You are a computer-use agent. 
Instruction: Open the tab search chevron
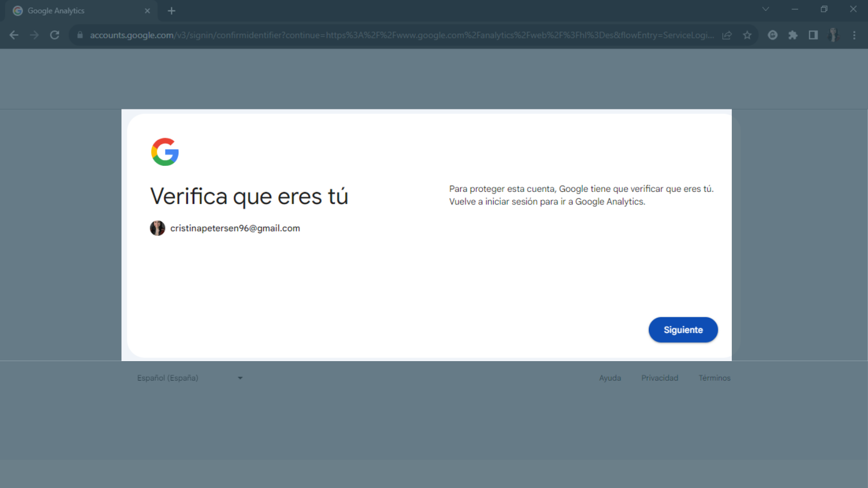coord(765,9)
